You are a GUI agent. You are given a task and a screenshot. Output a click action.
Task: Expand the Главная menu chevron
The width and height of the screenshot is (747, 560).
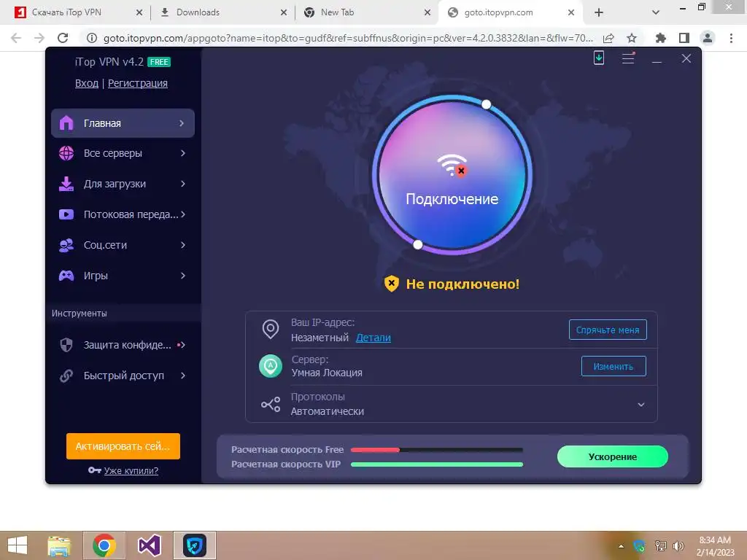(182, 123)
